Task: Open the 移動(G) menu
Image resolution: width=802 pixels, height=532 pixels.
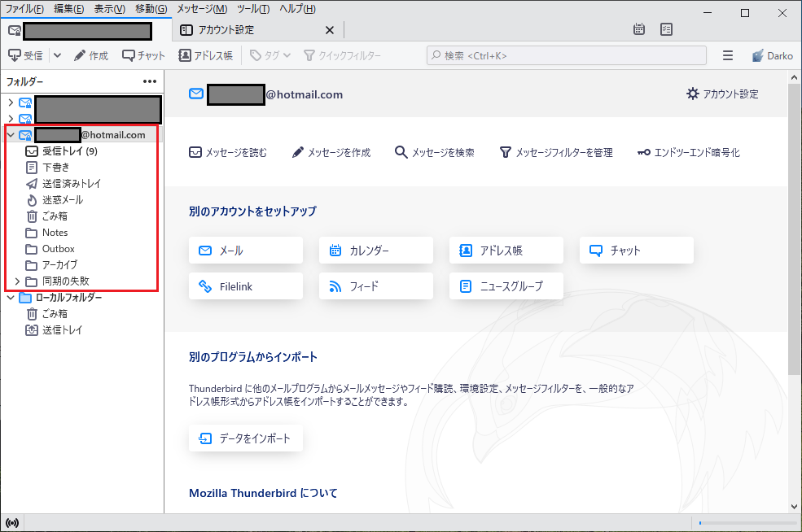Action: [151, 9]
